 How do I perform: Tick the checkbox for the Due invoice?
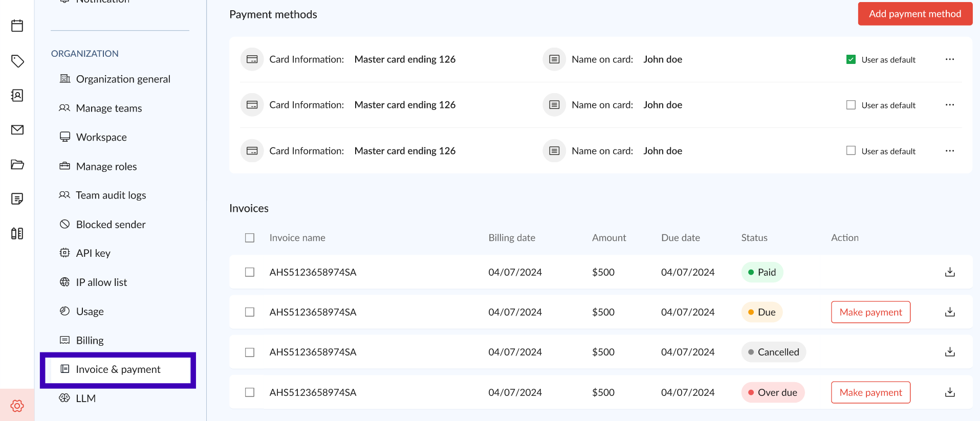tap(250, 312)
